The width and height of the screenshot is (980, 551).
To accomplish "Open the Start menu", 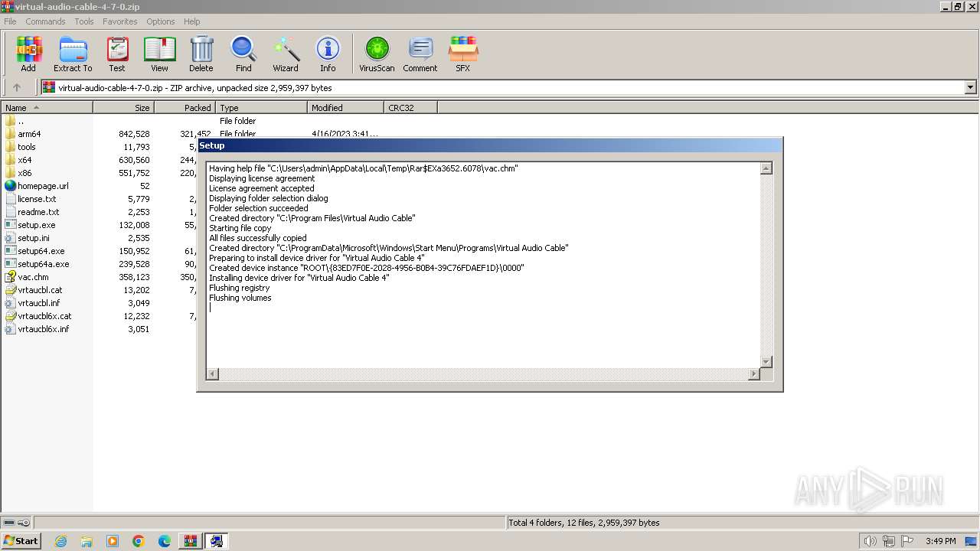I will (21, 541).
